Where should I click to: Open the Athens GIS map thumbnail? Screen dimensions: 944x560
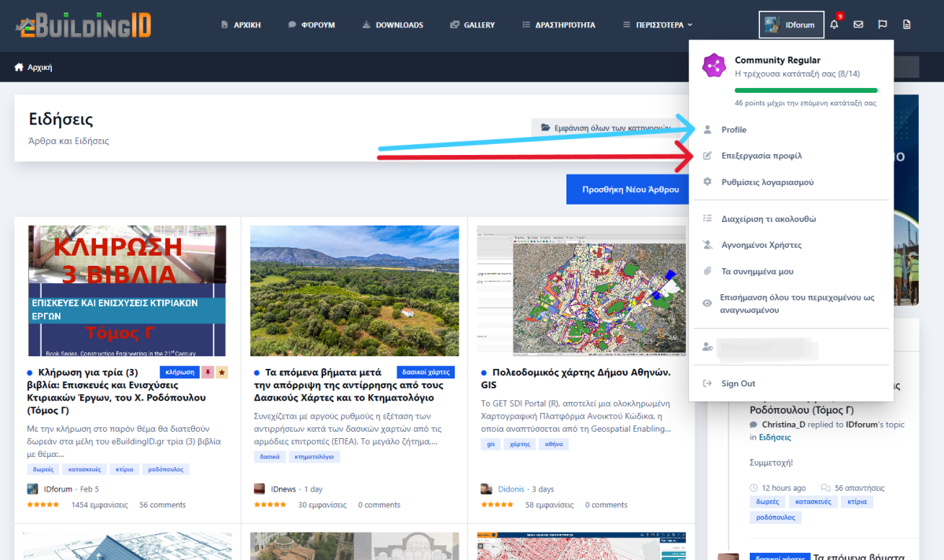(x=581, y=291)
